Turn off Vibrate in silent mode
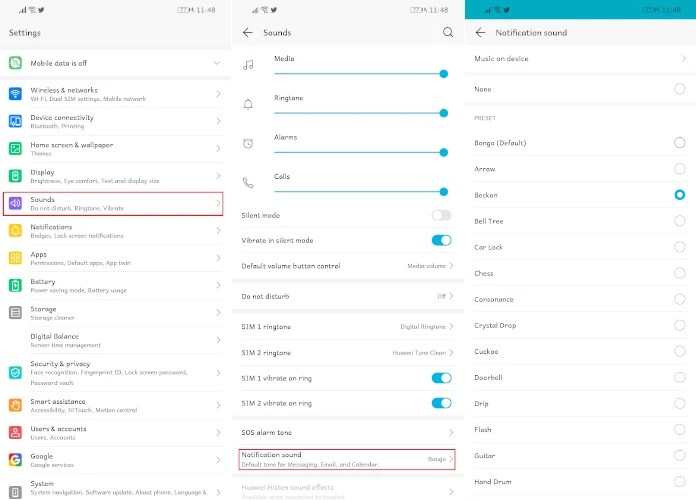The height and width of the screenshot is (500, 696). point(441,240)
